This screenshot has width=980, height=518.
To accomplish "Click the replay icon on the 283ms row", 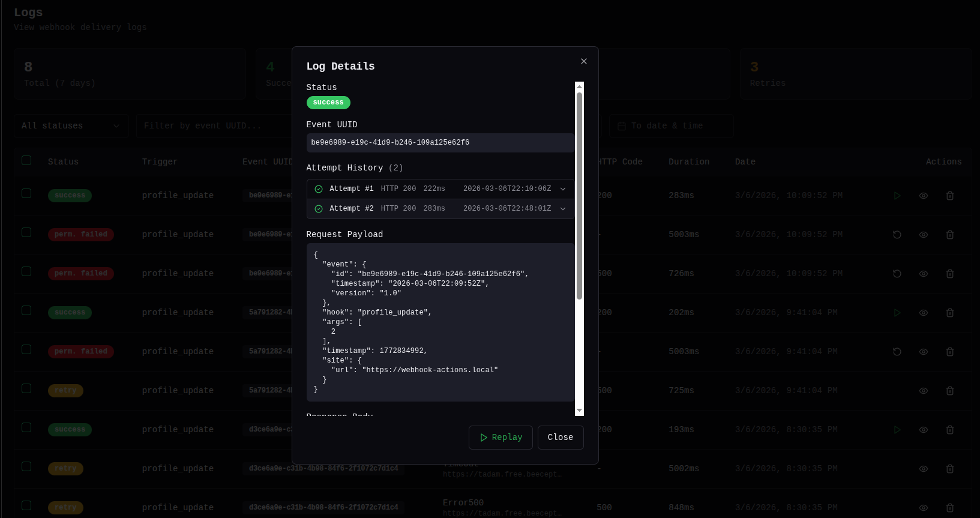I will point(897,196).
